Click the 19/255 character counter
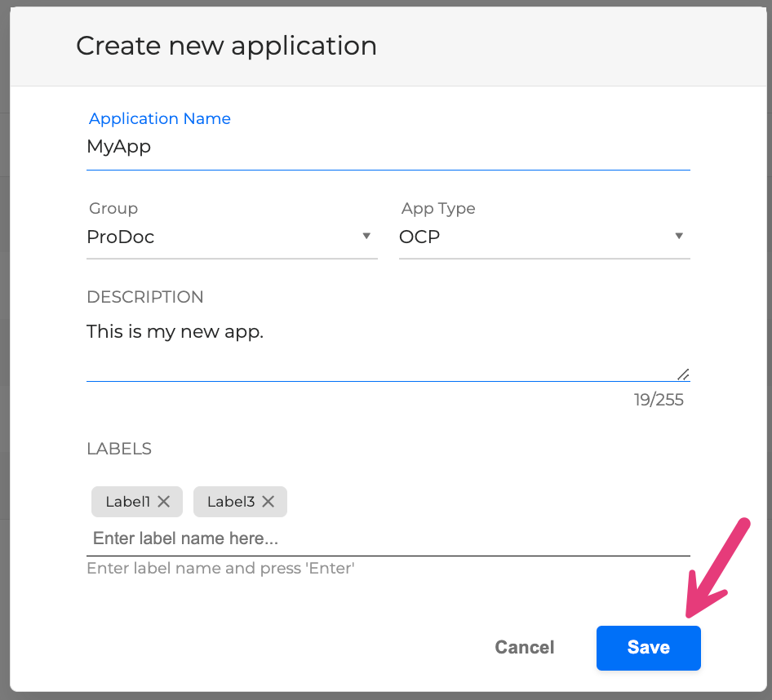 (659, 401)
